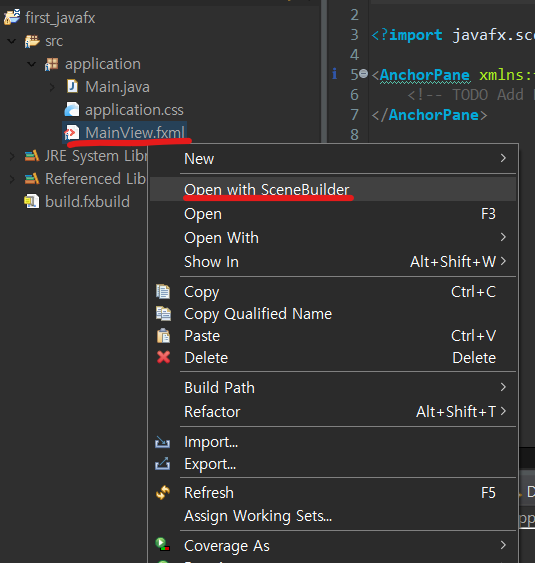Select Export... menu entry
Viewport: 535px width, 563px height.
coord(333,464)
